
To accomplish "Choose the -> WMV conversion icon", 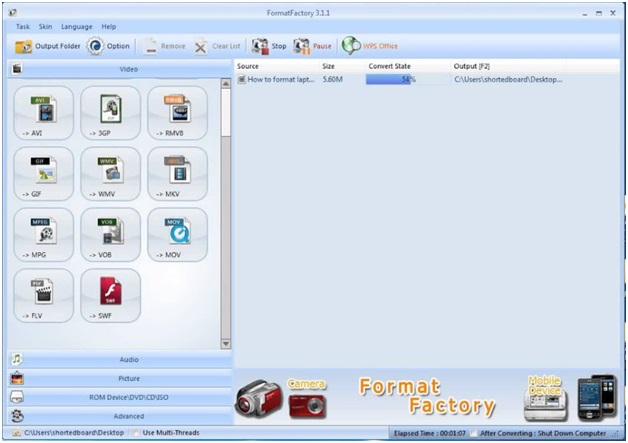I will point(111,174).
